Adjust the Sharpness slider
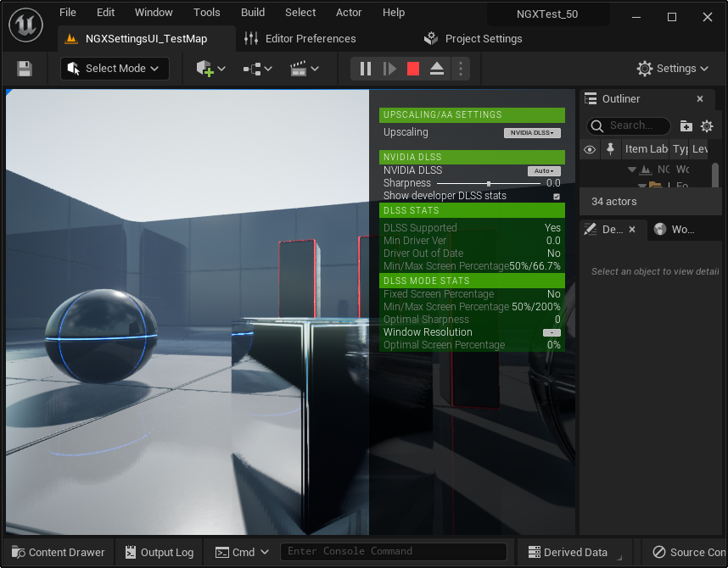 (489, 184)
